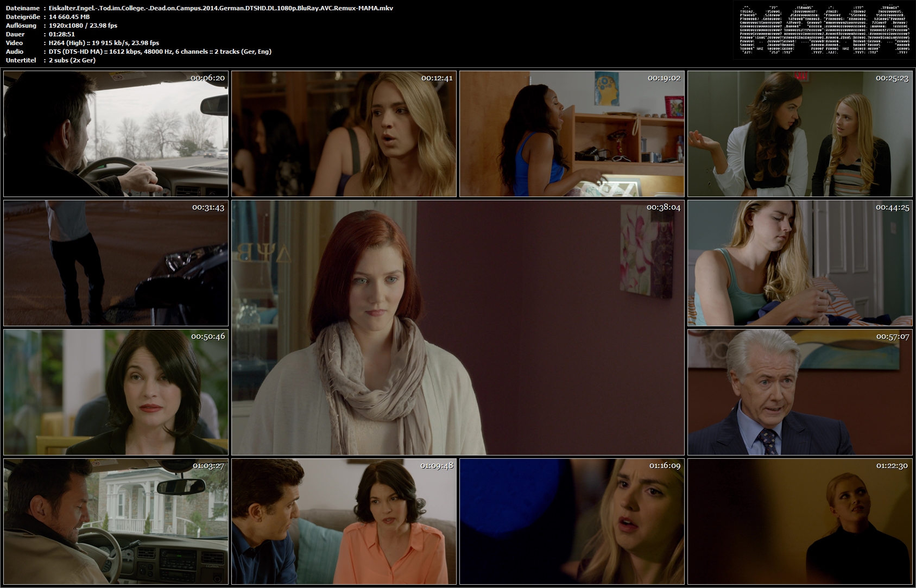This screenshot has width=916, height=588.
Task: Open the large center frame at 00:38:04
Action: click(x=458, y=327)
